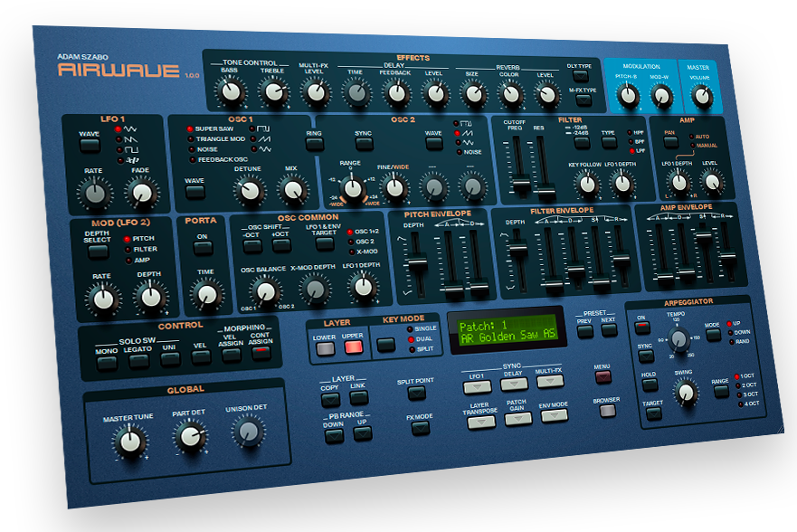Open the Env Mode dropdown
The width and height of the screenshot is (797, 532).
554,416
